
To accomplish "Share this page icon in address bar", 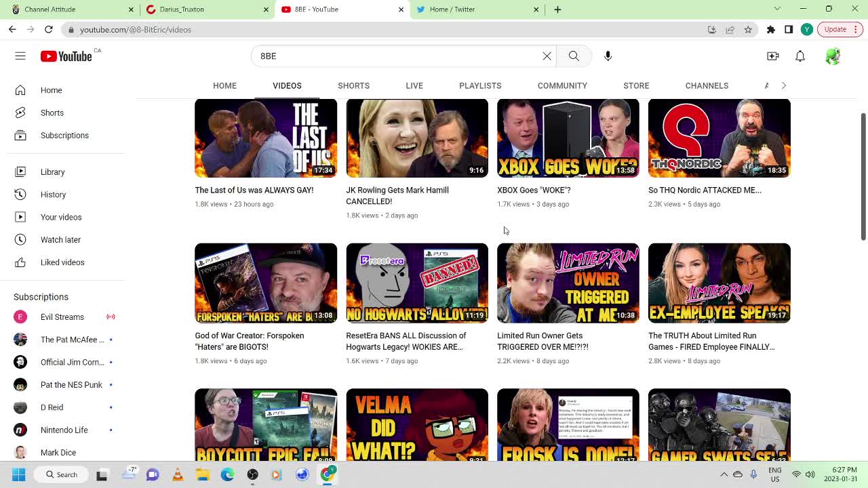I will coord(730,30).
